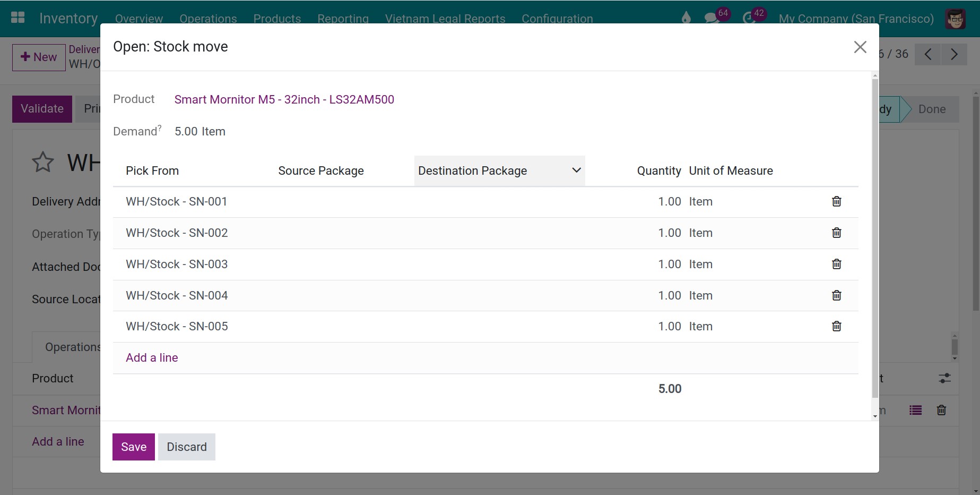Mark record as favorite star
The image size is (980, 495).
[43, 162]
